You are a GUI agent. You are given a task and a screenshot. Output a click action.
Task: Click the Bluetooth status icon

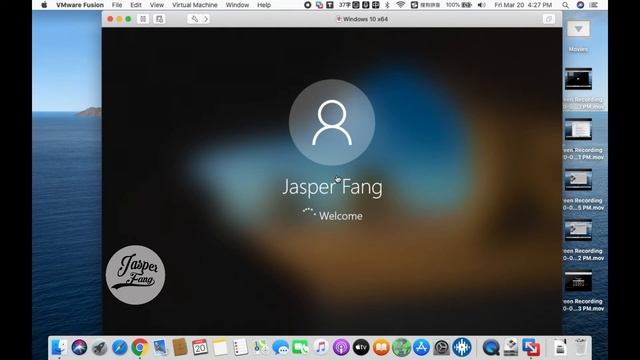(387, 5)
